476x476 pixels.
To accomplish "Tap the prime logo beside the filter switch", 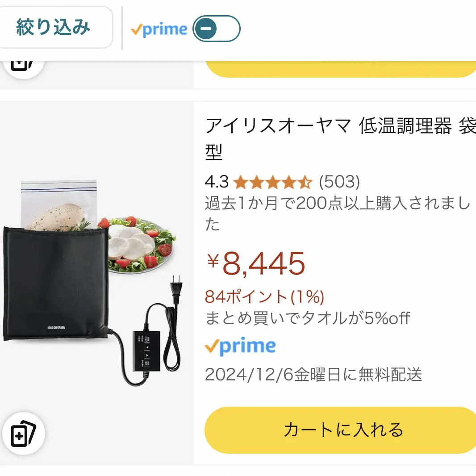I will [159, 29].
